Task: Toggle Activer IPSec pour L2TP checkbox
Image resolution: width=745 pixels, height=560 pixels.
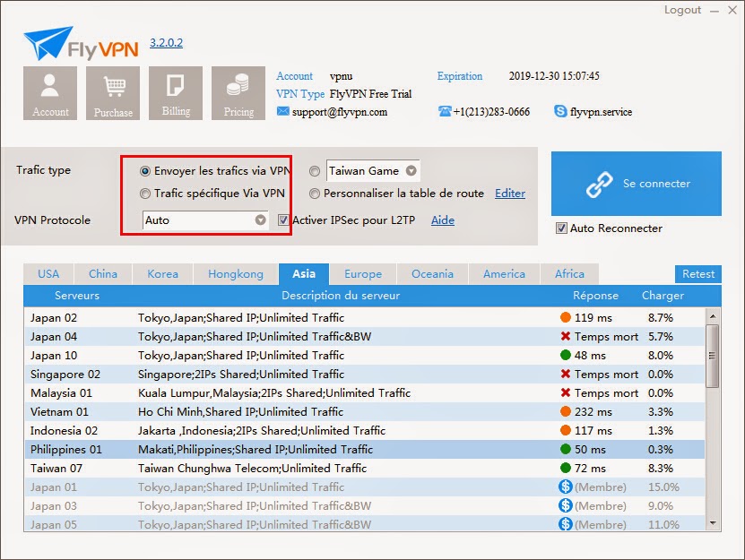Action: [x=283, y=220]
